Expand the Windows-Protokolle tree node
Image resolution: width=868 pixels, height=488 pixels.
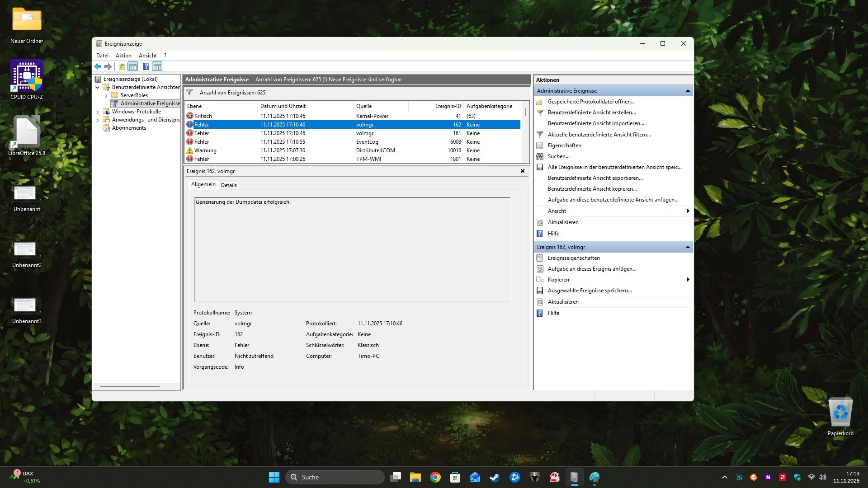98,112
